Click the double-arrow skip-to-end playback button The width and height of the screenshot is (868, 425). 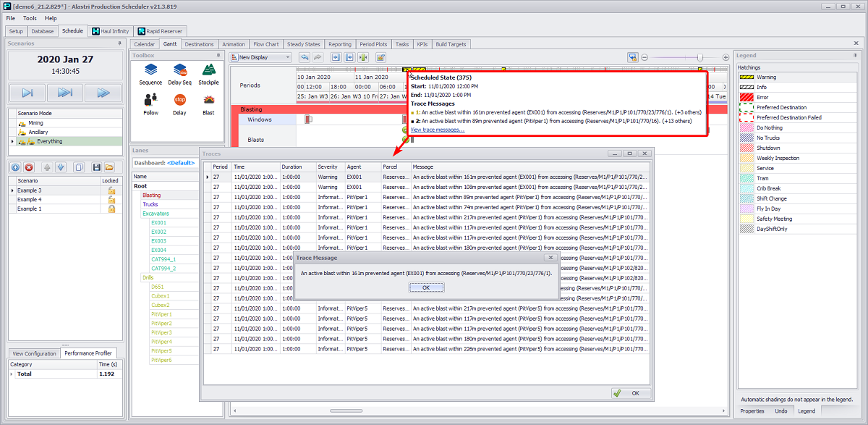coord(65,93)
